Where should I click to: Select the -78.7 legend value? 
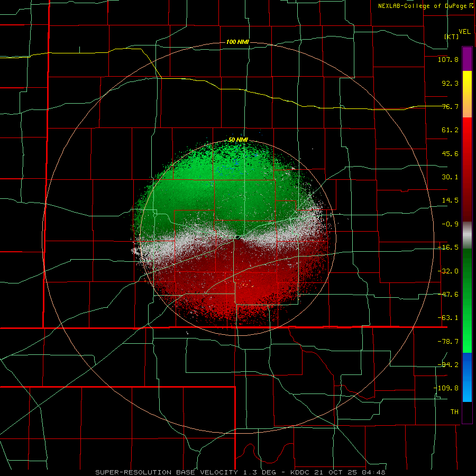point(448,342)
